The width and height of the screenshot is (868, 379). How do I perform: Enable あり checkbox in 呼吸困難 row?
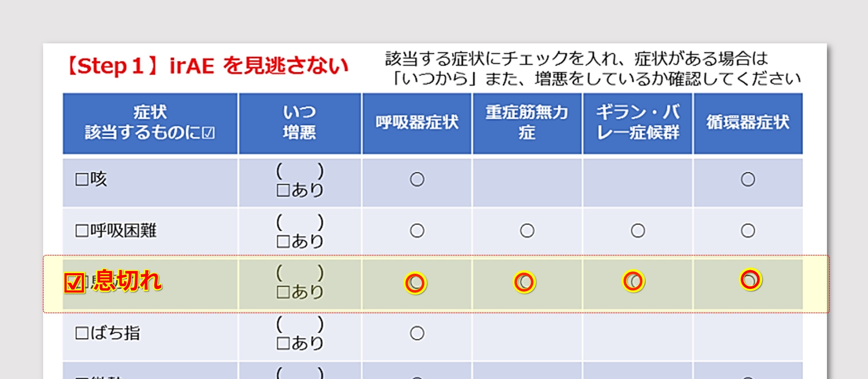[283, 242]
